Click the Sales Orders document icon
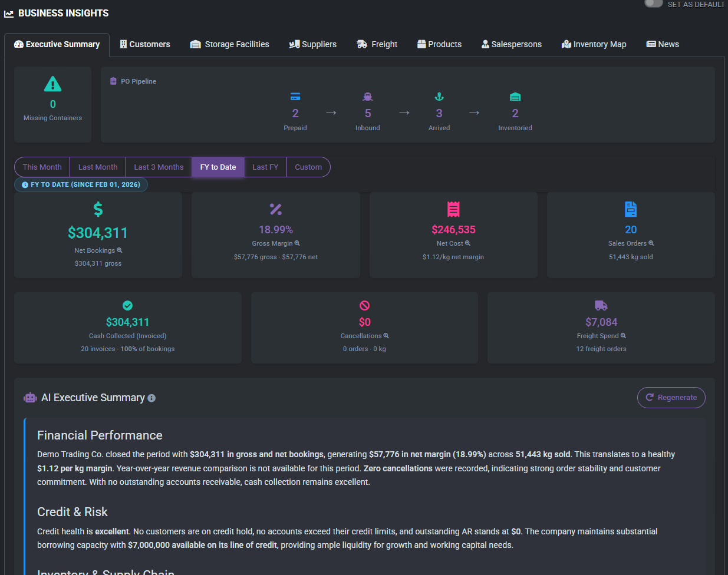 [631, 209]
